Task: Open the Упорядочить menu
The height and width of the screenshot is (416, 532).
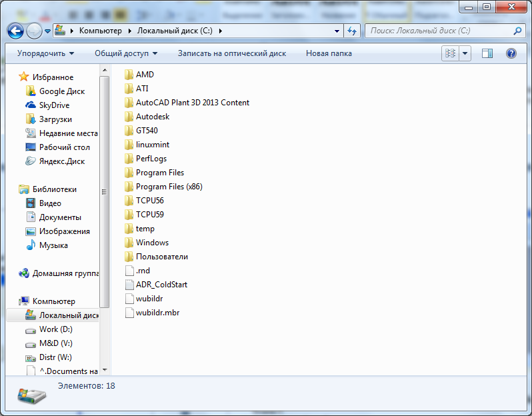Action: 45,53
